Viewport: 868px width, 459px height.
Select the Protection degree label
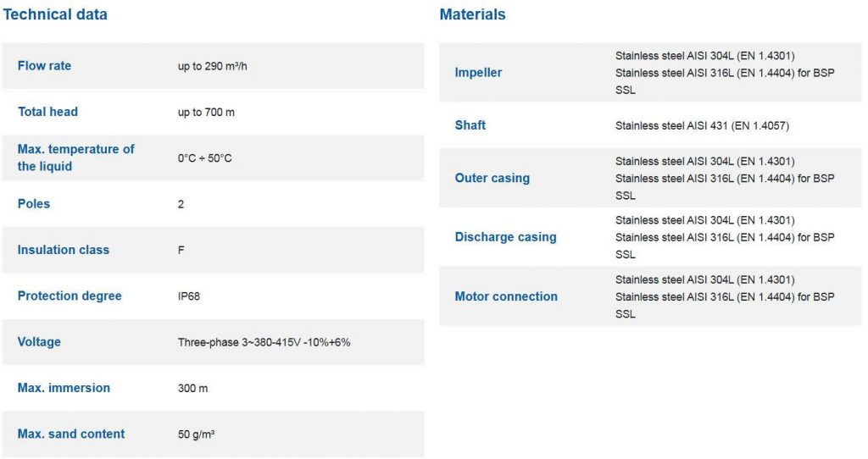click(70, 296)
